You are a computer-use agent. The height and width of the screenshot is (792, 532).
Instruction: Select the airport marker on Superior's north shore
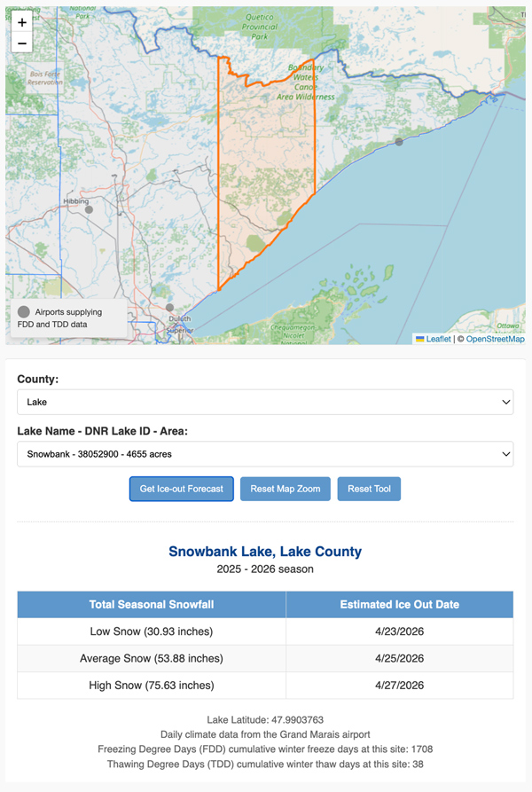click(x=399, y=142)
